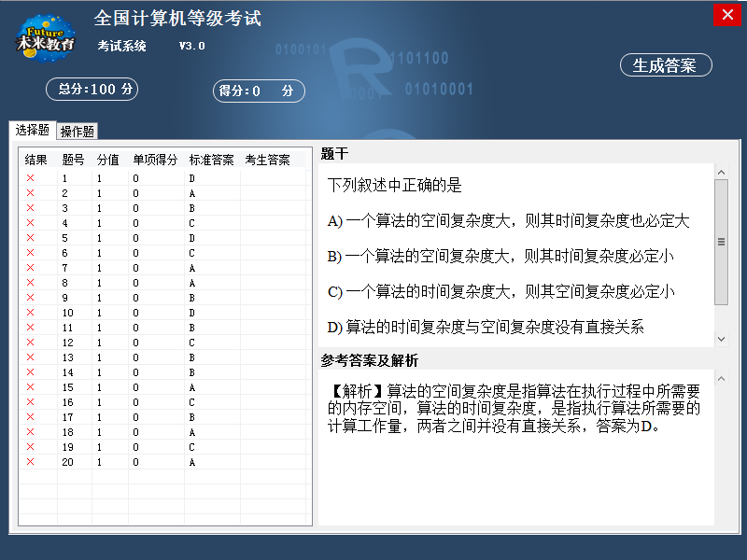747x560 pixels.
Task: Click the 题干 heading
Action: (334, 153)
